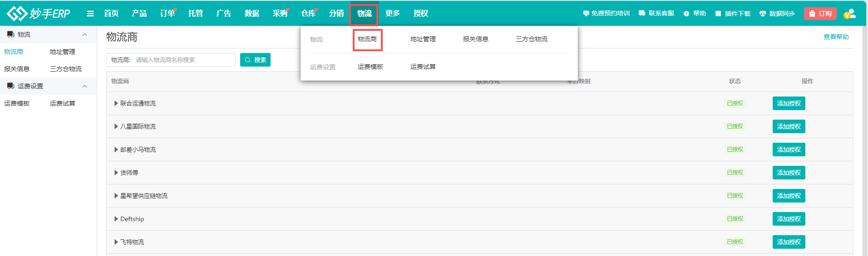Expand the 联合运通物流 row
This screenshot has width=868, height=256.
(x=116, y=103)
